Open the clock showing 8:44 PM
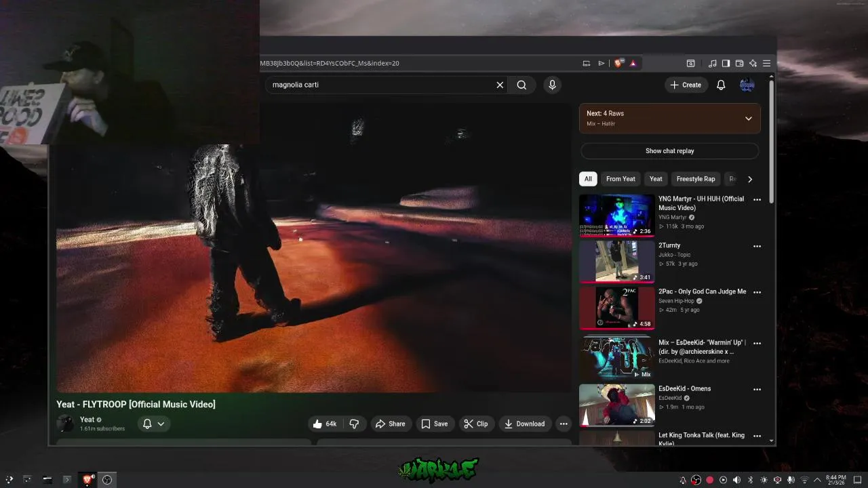Screen dimensions: 868x488 (x=835, y=480)
